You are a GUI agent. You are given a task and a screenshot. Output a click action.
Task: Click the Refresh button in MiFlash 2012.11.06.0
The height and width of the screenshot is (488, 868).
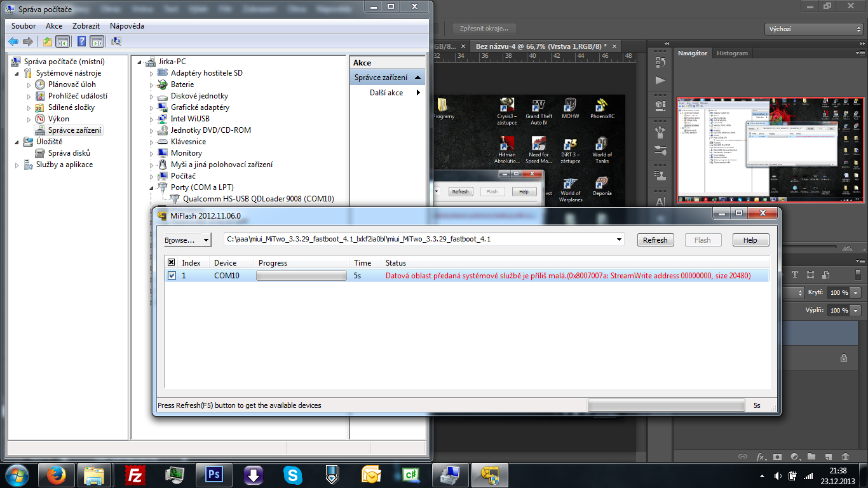coord(655,240)
